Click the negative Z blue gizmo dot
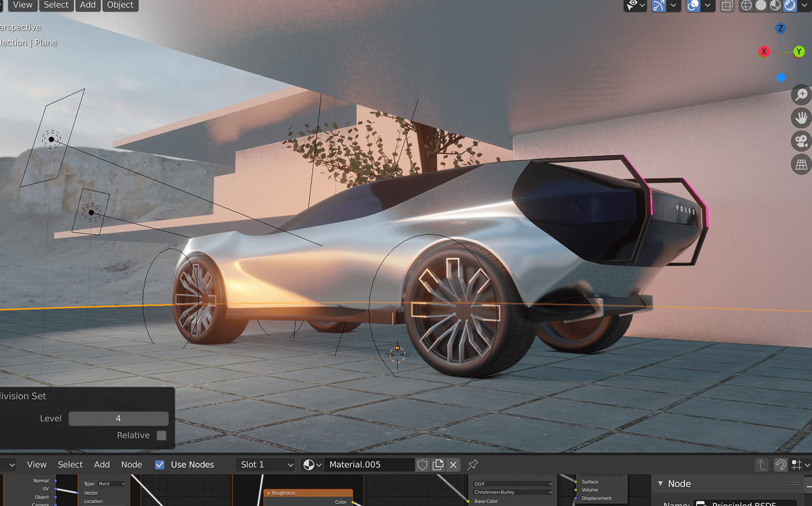The image size is (812, 506). pos(781,77)
